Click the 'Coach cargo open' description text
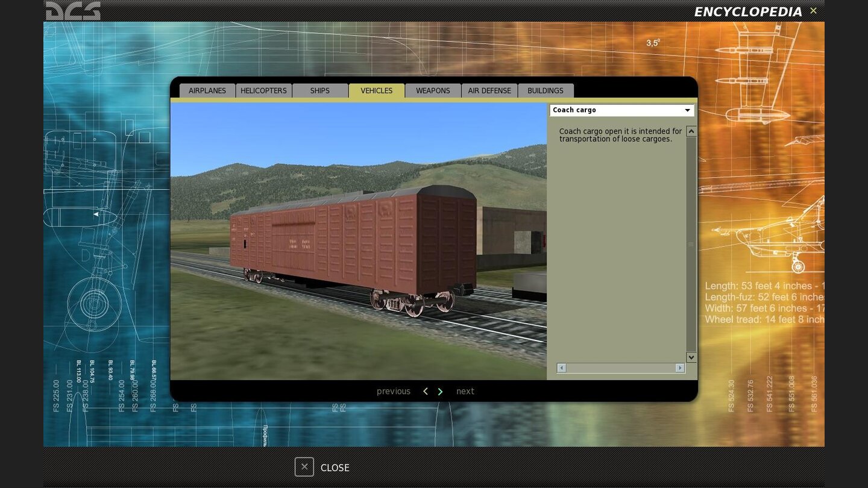 (x=621, y=135)
